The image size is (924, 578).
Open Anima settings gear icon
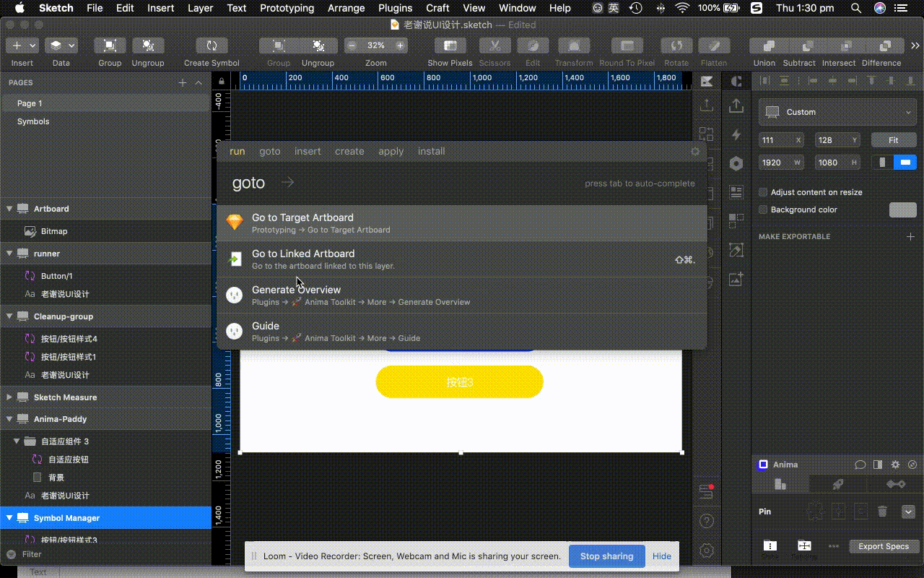[895, 465]
